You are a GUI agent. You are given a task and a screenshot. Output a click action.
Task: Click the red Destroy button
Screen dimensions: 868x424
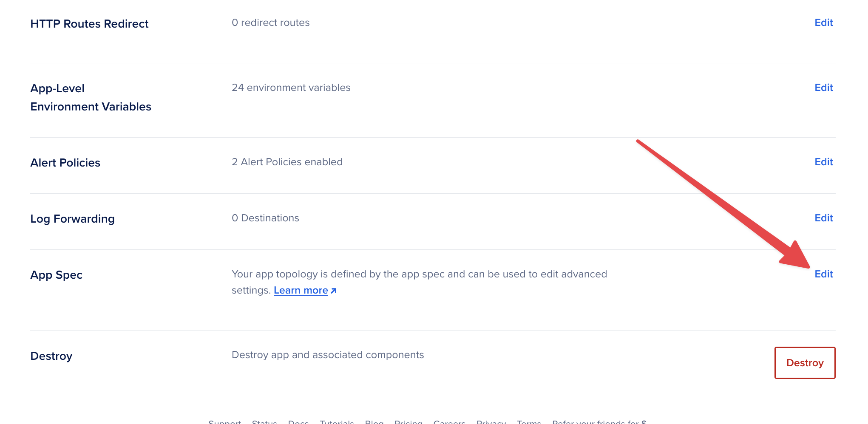tap(805, 363)
